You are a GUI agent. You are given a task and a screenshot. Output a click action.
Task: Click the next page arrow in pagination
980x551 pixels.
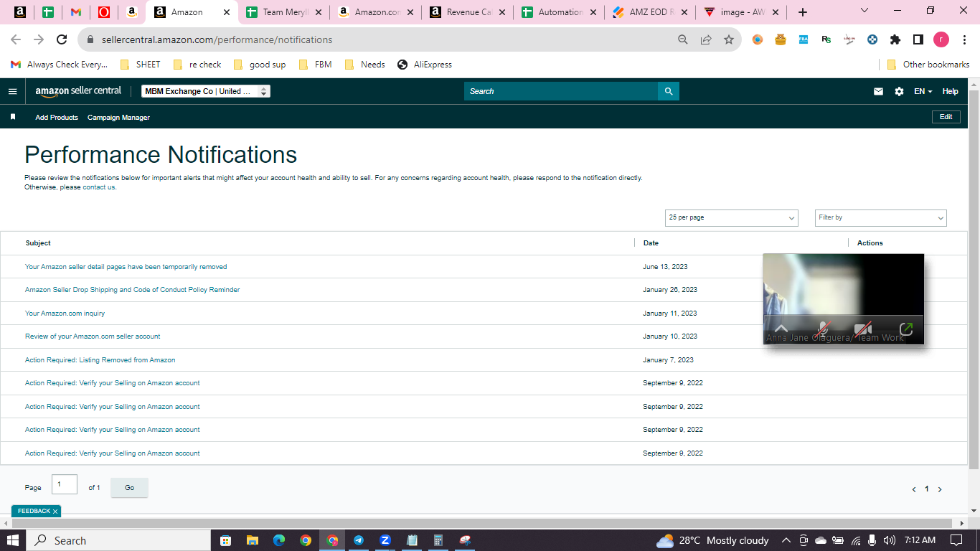[x=940, y=489]
